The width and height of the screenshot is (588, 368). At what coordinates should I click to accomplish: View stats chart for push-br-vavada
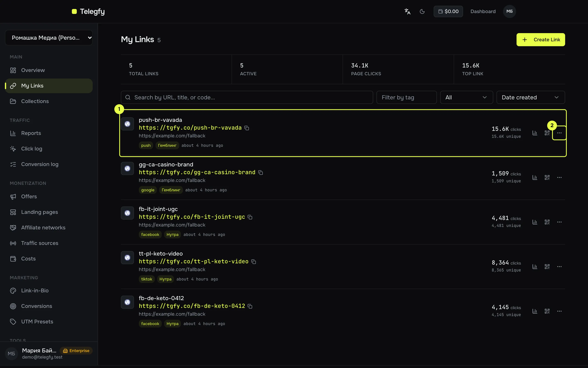[535, 133]
